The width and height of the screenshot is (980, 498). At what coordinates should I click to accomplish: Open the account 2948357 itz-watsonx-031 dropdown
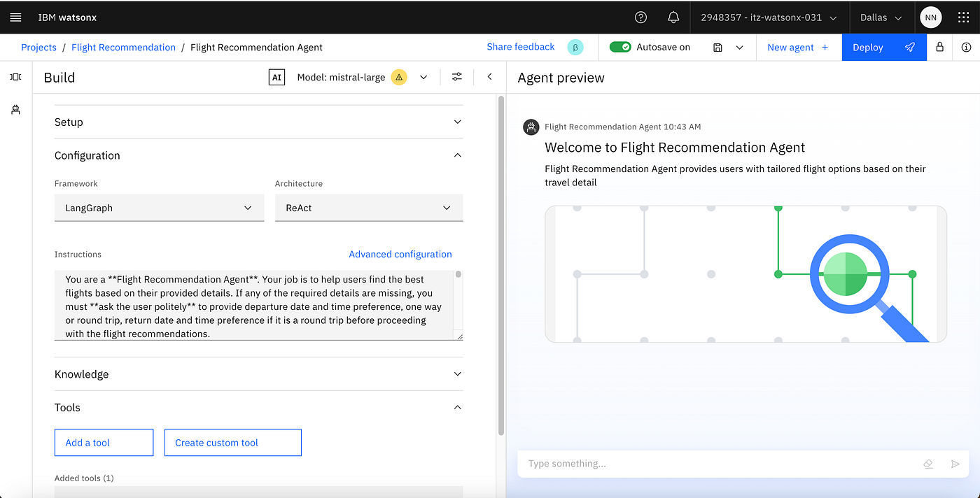click(x=769, y=17)
